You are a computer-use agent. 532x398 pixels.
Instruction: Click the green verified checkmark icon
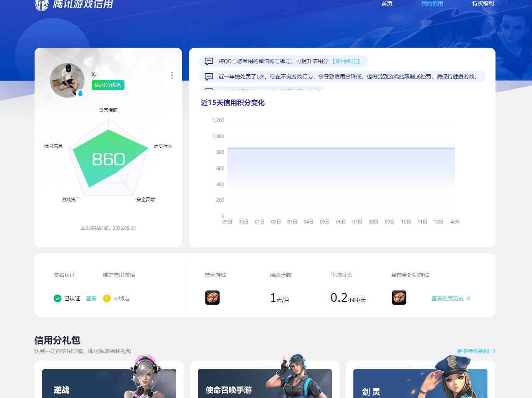[58, 298]
